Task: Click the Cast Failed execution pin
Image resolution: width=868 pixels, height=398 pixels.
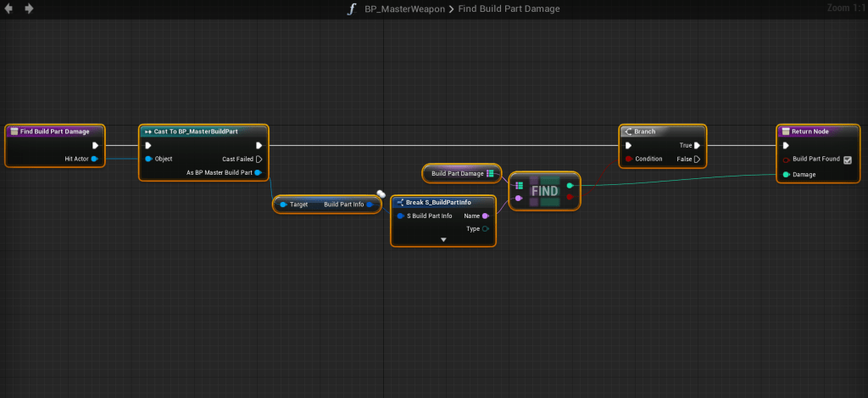Action: (x=259, y=159)
